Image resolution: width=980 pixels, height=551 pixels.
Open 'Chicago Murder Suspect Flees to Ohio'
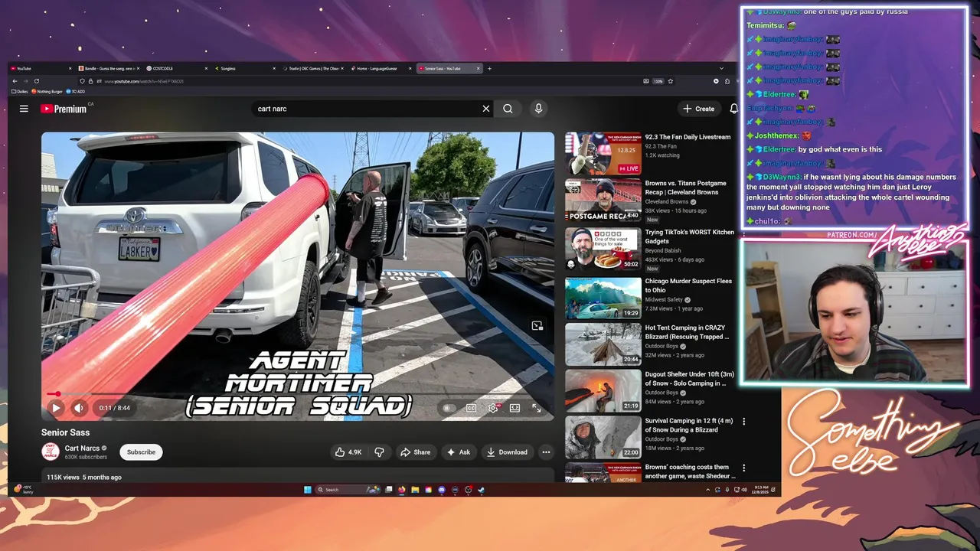(688, 285)
